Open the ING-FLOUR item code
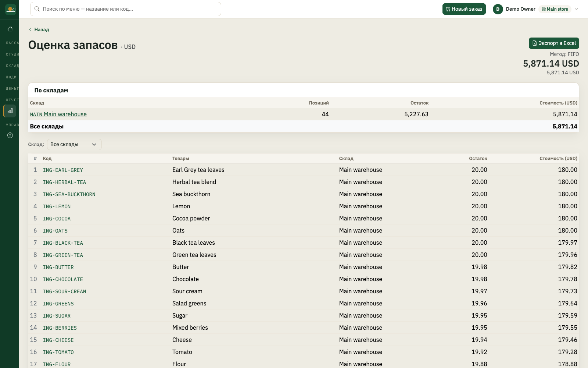Viewport: 588px width, 368px height. pos(57,364)
